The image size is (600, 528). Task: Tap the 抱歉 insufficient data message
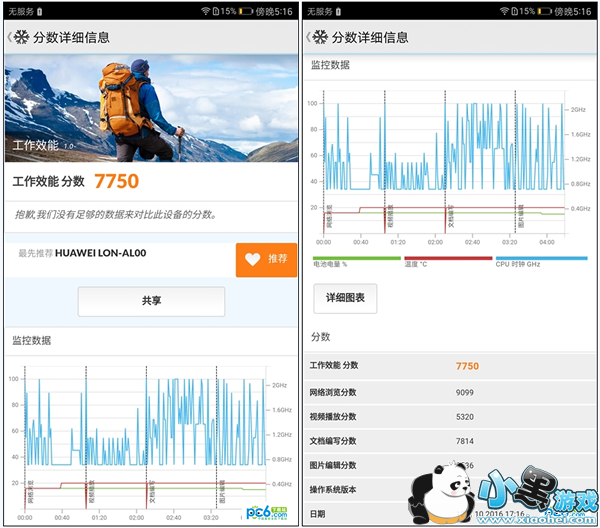tap(116, 215)
